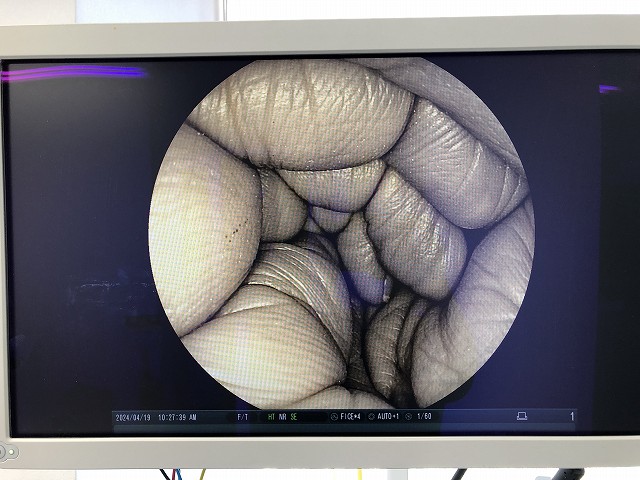The width and height of the screenshot is (640, 480).
Task: Click the icon beside AUTO+1
Action: [x=371, y=417]
